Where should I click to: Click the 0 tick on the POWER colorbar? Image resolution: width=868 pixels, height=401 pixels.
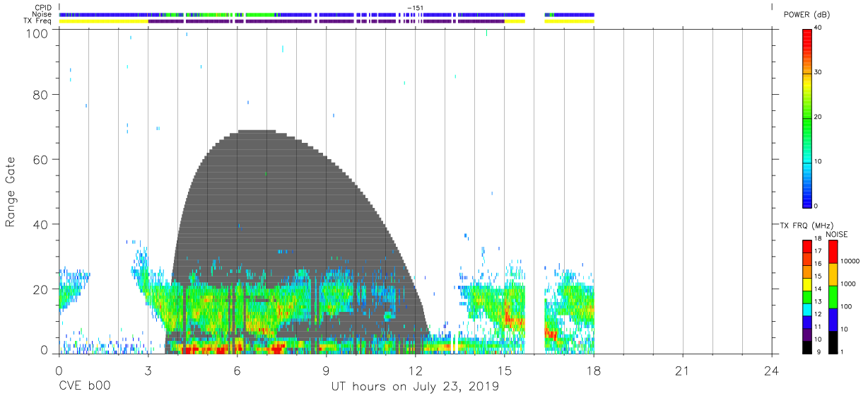816,206
